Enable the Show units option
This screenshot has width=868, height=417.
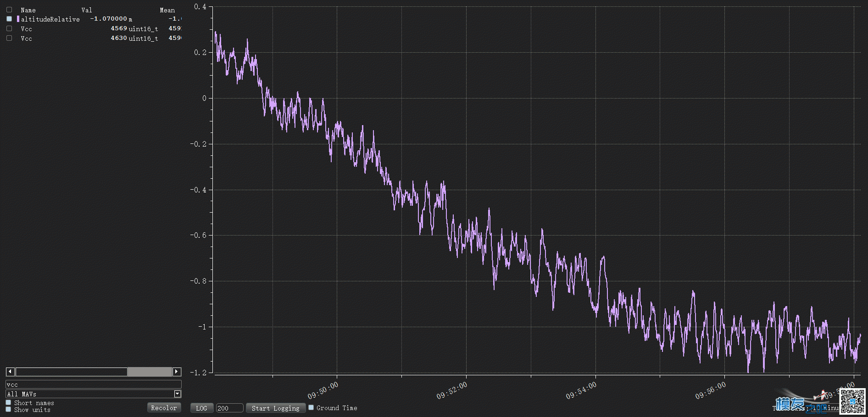click(8, 409)
